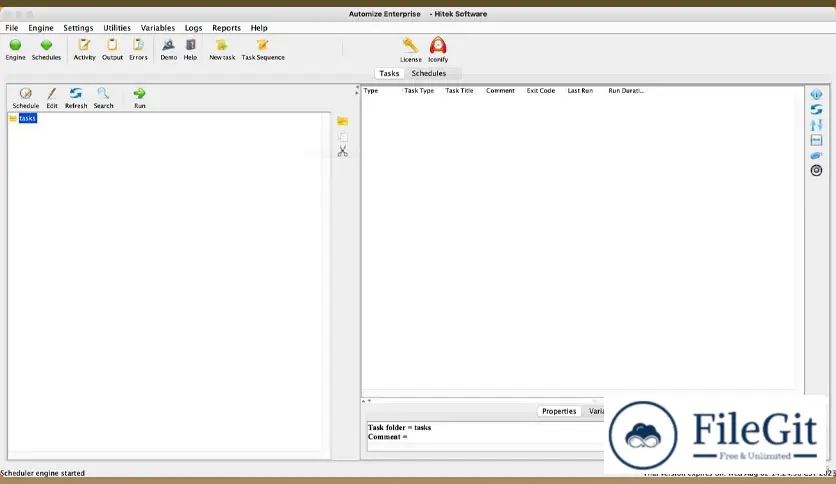The width and height of the screenshot is (836, 484).
Task: Click the Run Duration column header
Action: coord(626,91)
